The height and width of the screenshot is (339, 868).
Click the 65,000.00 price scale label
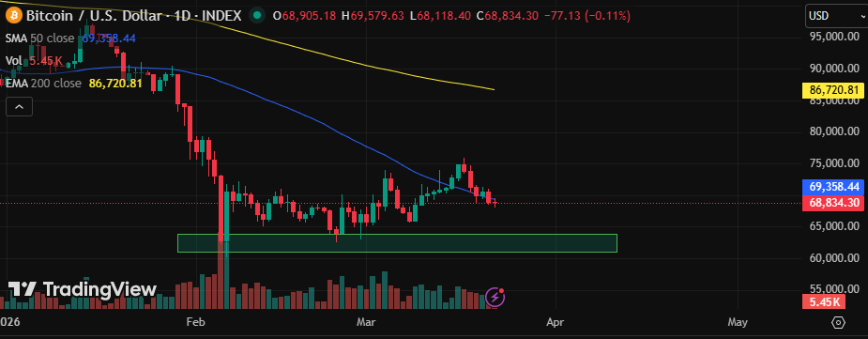(834, 226)
